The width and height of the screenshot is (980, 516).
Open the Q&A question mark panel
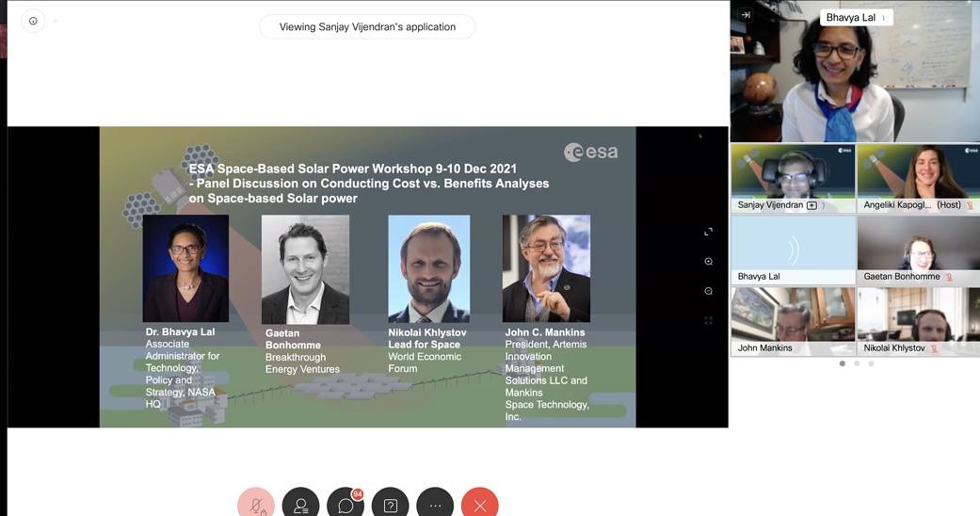[390, 505]
